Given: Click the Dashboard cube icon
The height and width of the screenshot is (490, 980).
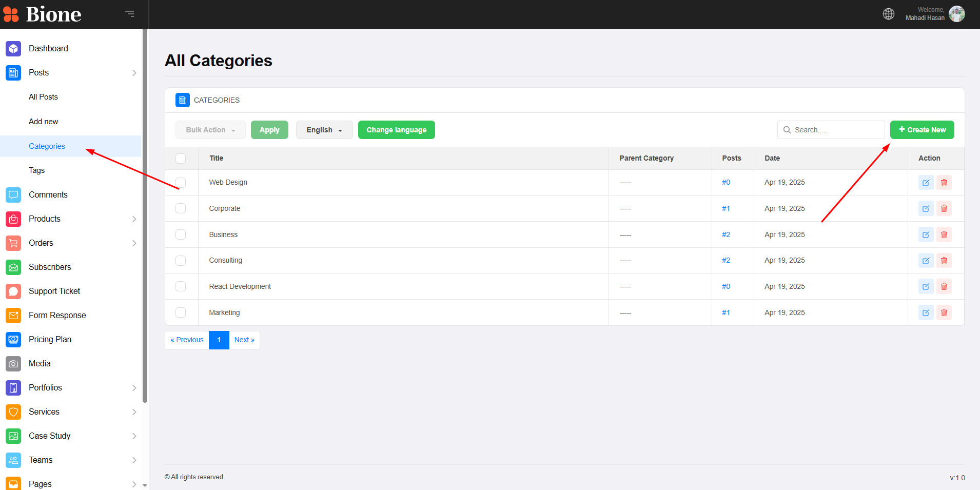Looking at the screenshot, I should [13, 49].
